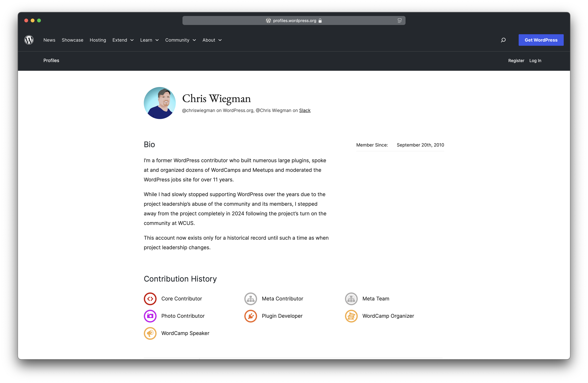Click the Meta Team badge icon
The height and width of the screenshot is (383, 588).
(351, 299)
